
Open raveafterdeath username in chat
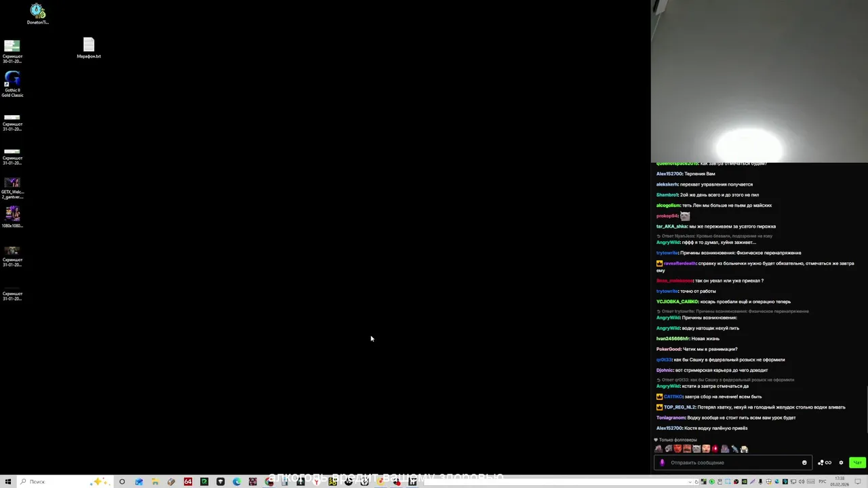(679, 264)
